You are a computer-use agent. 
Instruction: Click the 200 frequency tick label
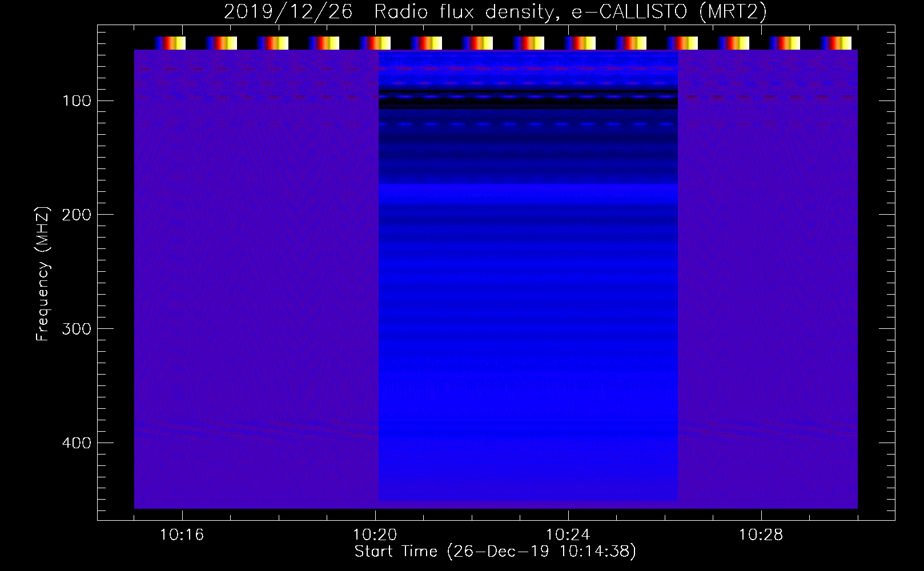(x=77, y=215)
